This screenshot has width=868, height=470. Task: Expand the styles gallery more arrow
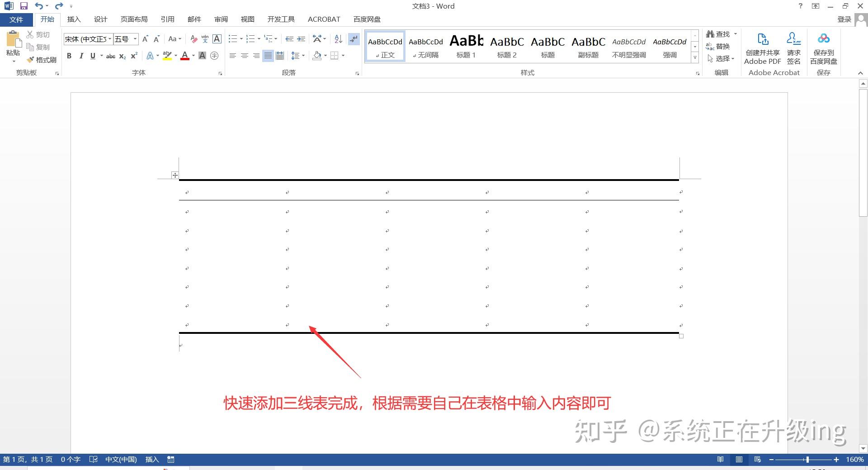[695, 58]
